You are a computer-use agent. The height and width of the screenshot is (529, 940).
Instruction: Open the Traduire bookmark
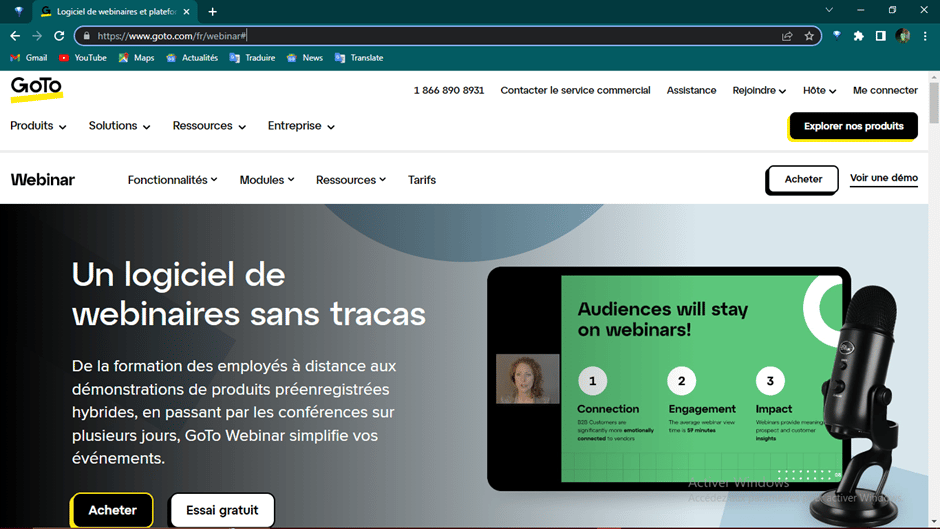[x=252, y=58]
